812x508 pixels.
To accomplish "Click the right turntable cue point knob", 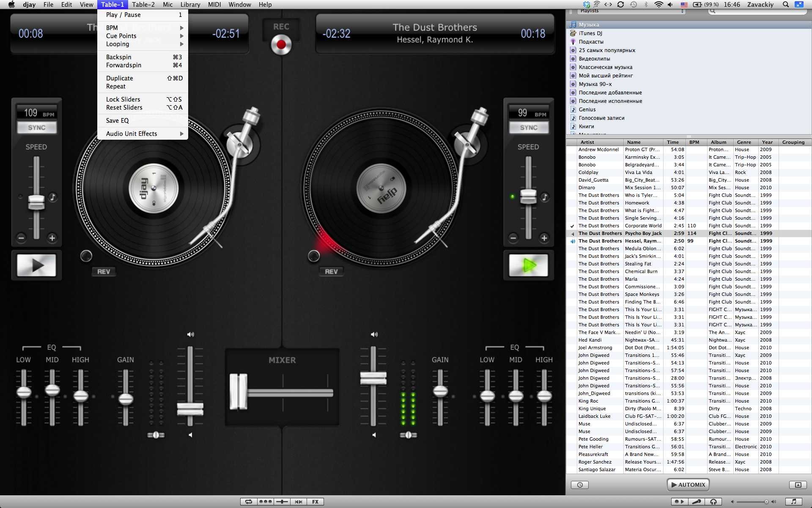I will tap(314, 256).
